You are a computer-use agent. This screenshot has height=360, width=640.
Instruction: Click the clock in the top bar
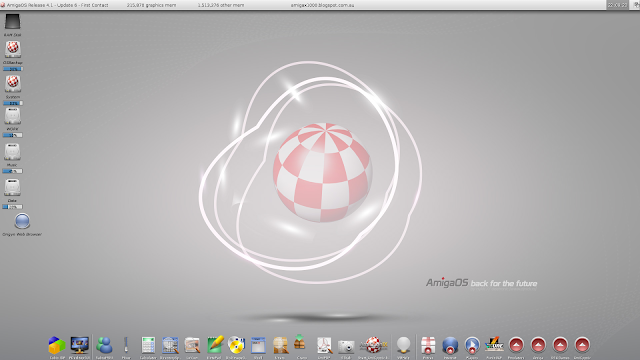(617, 5)
